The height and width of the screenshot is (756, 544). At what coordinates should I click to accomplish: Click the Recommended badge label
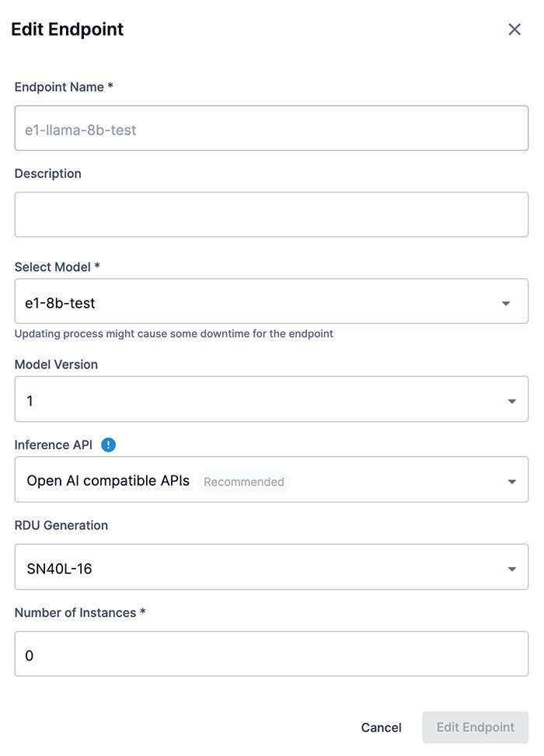[243, 482]
